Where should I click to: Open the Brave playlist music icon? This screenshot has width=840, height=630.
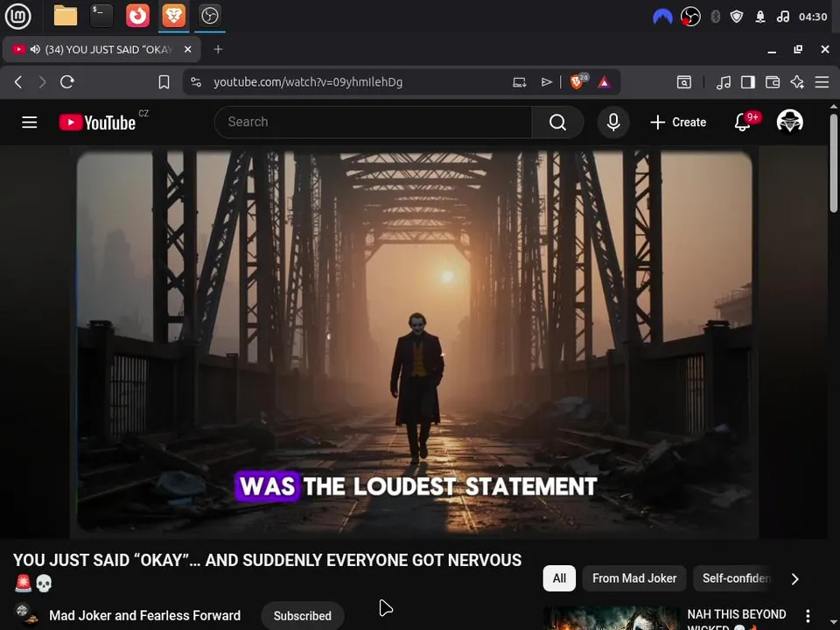tap(724, 82)
